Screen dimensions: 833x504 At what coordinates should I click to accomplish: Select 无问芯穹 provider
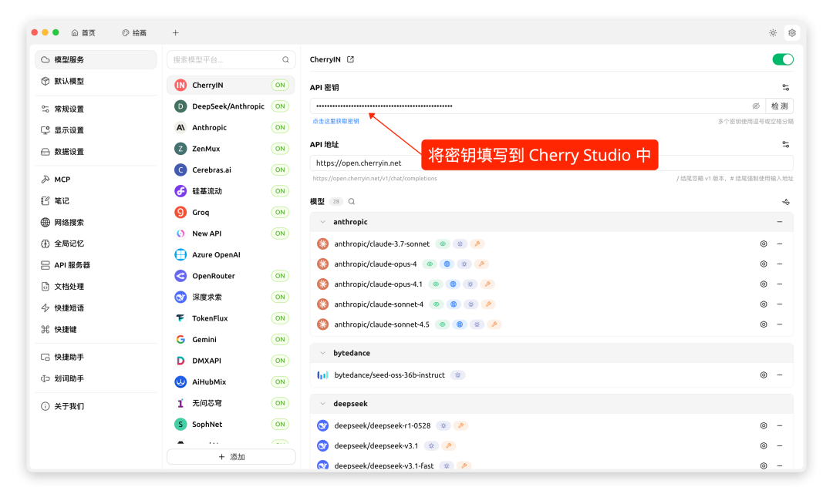(231, 403)
